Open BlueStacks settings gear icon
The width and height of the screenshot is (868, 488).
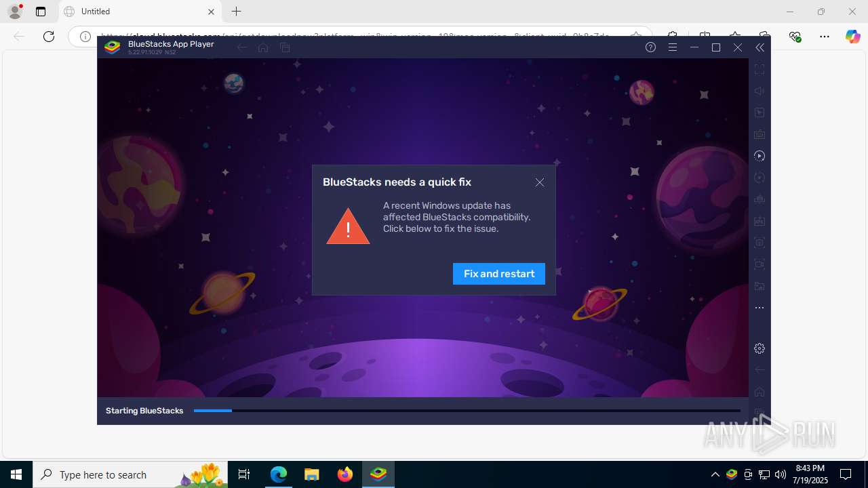click(759, 348)
